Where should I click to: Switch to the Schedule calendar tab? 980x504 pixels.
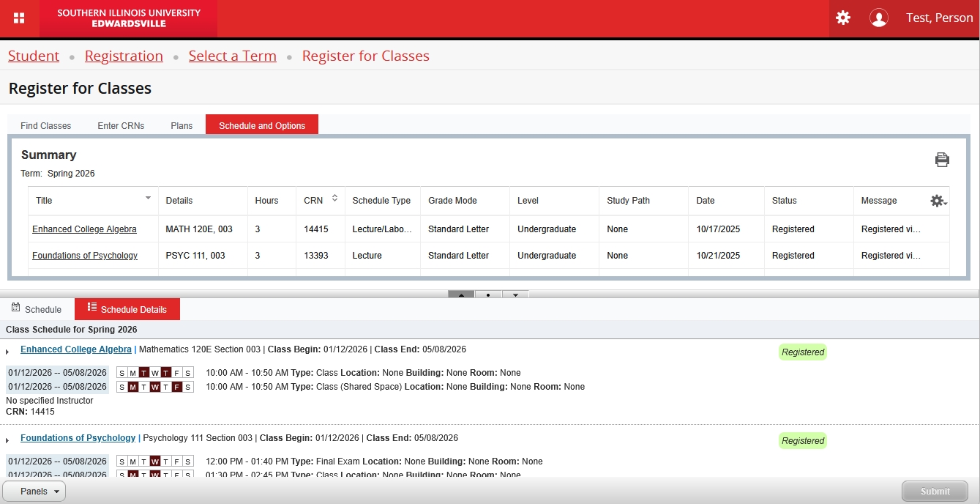pos(37,309)
